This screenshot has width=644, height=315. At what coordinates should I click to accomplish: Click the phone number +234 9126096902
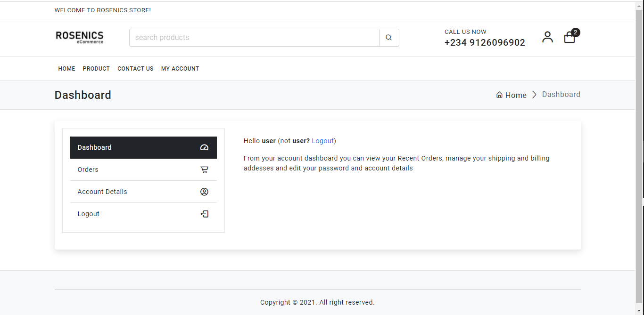485,42
